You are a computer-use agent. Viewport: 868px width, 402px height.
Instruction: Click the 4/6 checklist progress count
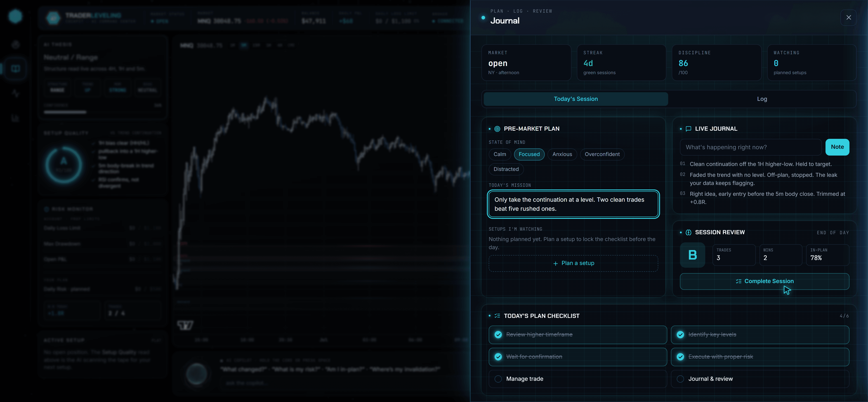coord(844,316)
